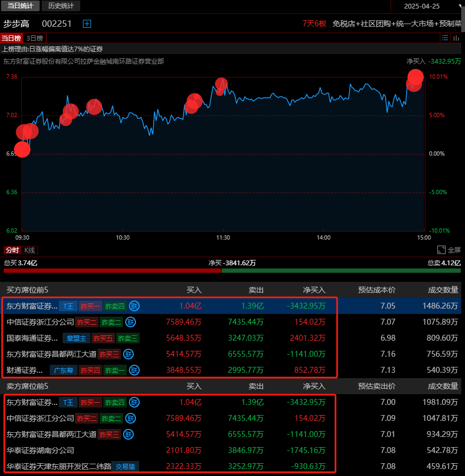Click 昨卖四 tag in buyer top row
This screenshot has width=465, height=476.
click(x=115, y=306)
